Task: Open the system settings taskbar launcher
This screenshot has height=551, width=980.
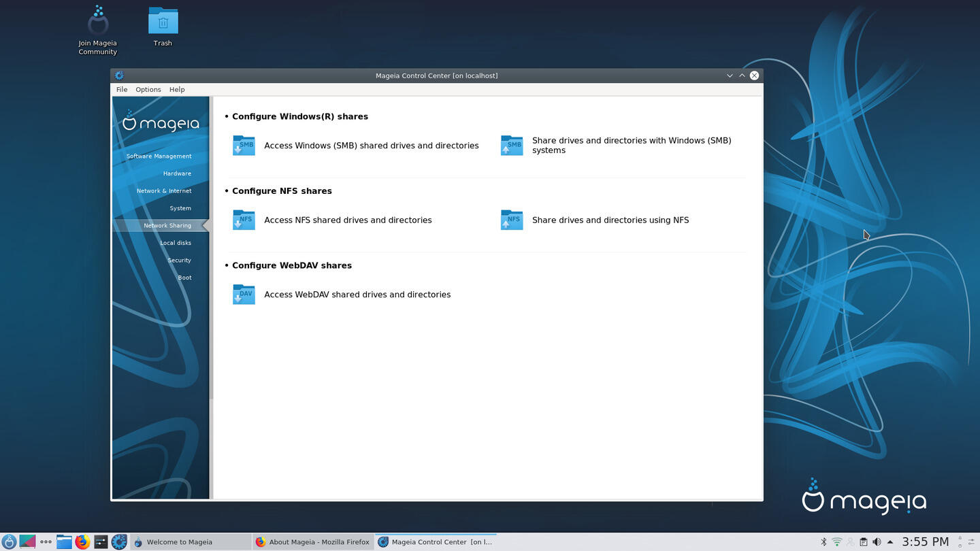Action: pos(101,542)
